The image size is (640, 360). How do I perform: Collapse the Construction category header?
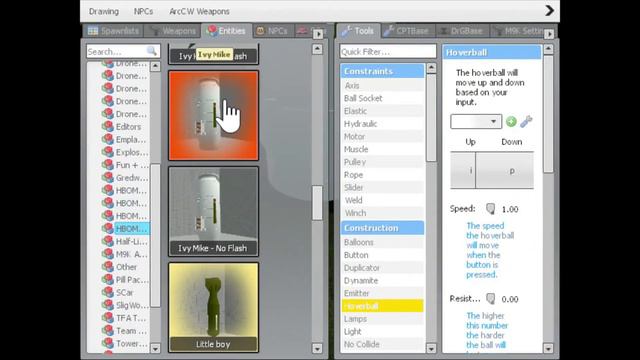382,228
